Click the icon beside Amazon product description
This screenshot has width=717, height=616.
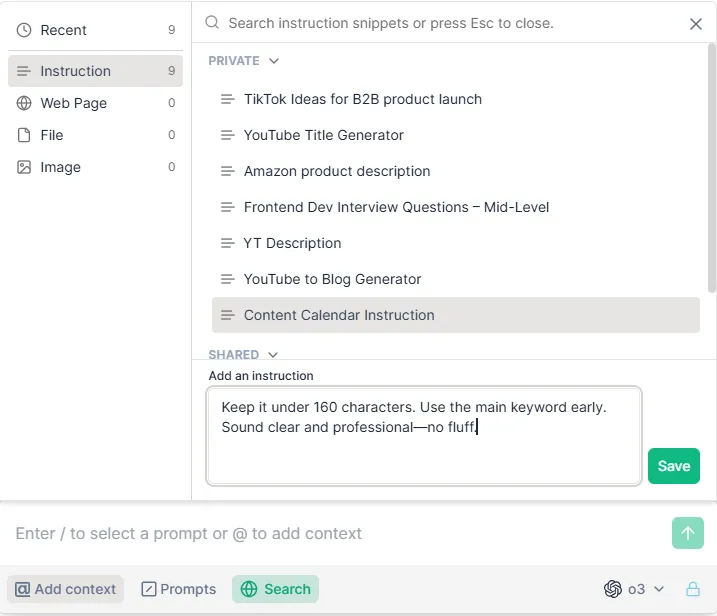(228, 171)
